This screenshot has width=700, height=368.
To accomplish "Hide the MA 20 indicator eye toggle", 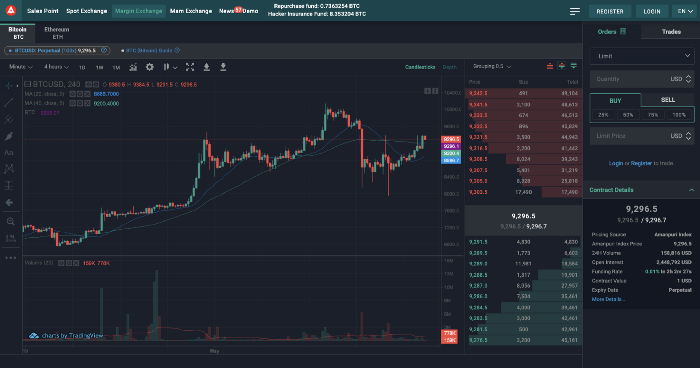I will click(x=72, y=94).
